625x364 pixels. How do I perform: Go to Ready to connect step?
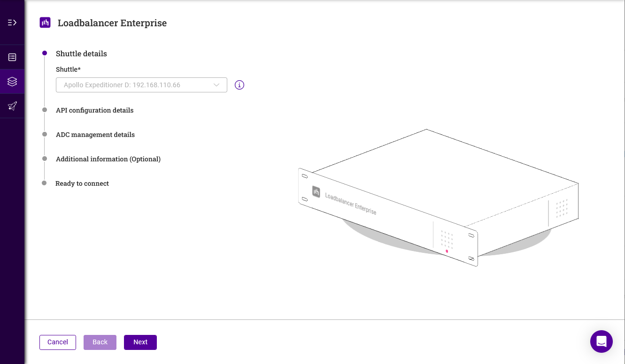click(x=82, y=183)
